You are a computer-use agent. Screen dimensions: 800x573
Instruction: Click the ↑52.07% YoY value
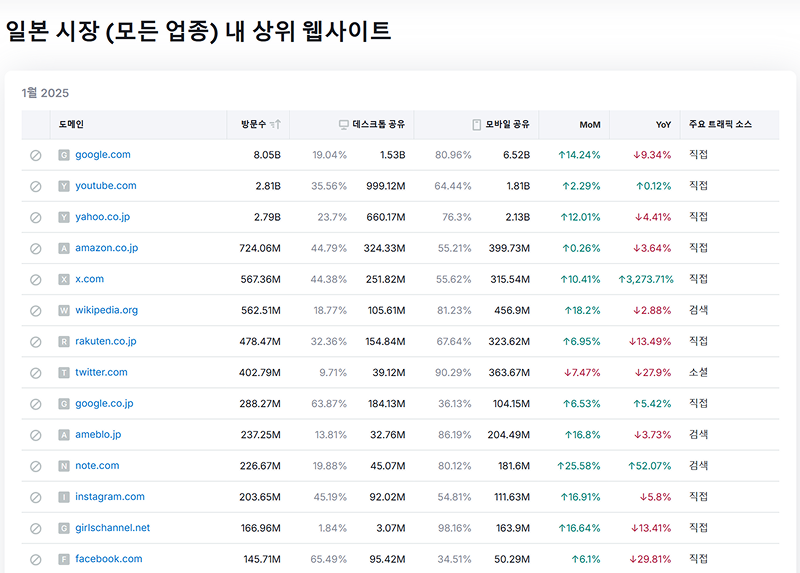pyautogui.click(x=649, y=466)
